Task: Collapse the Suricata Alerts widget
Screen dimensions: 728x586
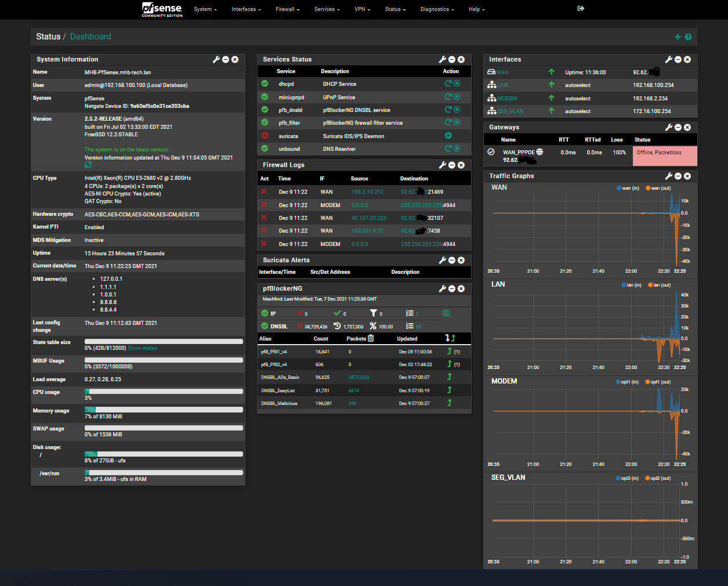Action: tap(452, 260)
